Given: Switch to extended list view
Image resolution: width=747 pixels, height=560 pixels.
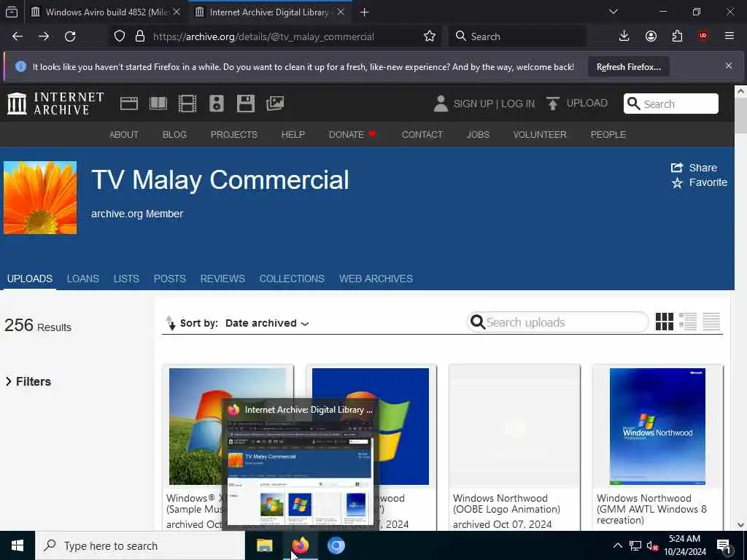Looking at the screenshot, I should (x=687, y=322).
